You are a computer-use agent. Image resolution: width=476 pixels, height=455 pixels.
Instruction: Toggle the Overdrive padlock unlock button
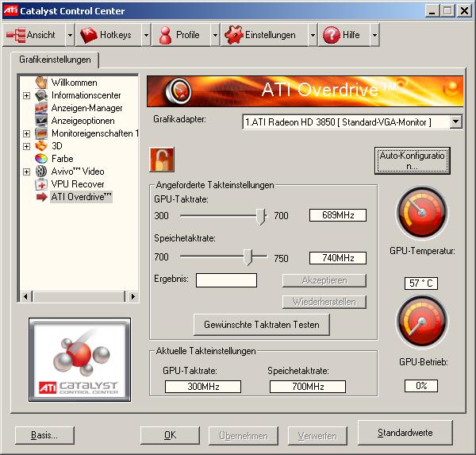162,160
